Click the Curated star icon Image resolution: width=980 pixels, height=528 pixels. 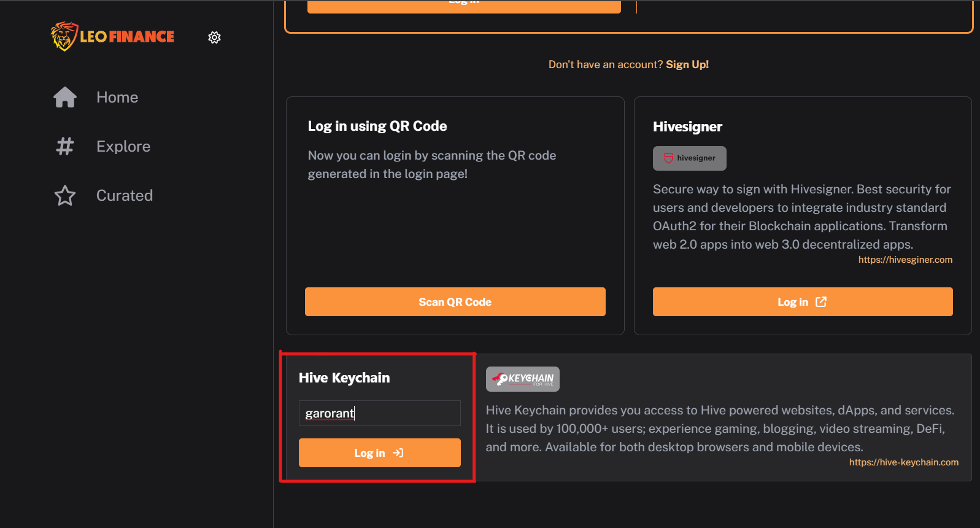pyautogui.click(x=65, y=195)
